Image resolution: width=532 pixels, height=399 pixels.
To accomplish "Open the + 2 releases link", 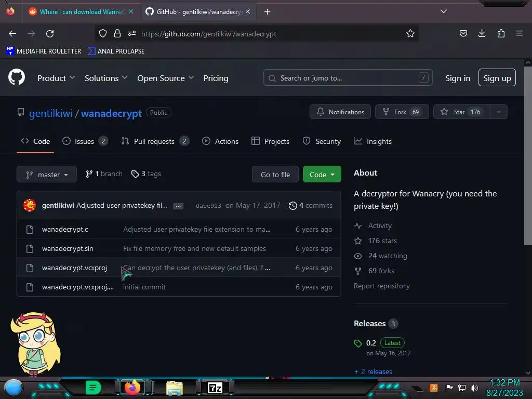I will tap(373, 371).
